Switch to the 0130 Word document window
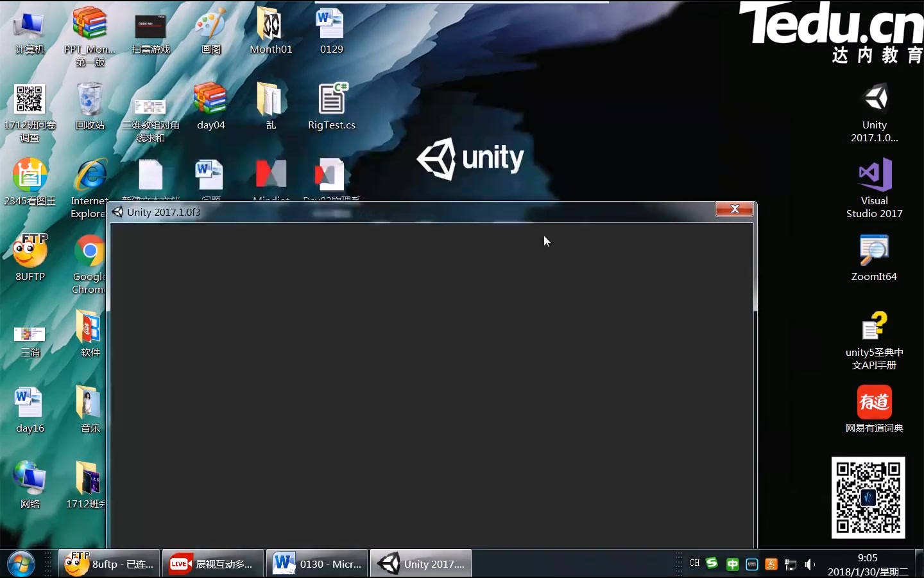Image resolution: width=924 pixels, height=578 pixels. click(x=316, y=563)
